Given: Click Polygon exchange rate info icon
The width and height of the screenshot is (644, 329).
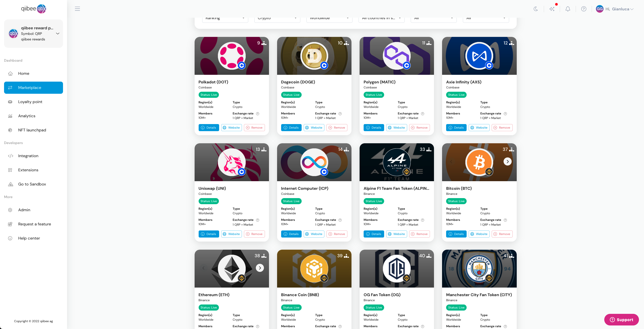Looking at the screenshot, I should (422, 114).
